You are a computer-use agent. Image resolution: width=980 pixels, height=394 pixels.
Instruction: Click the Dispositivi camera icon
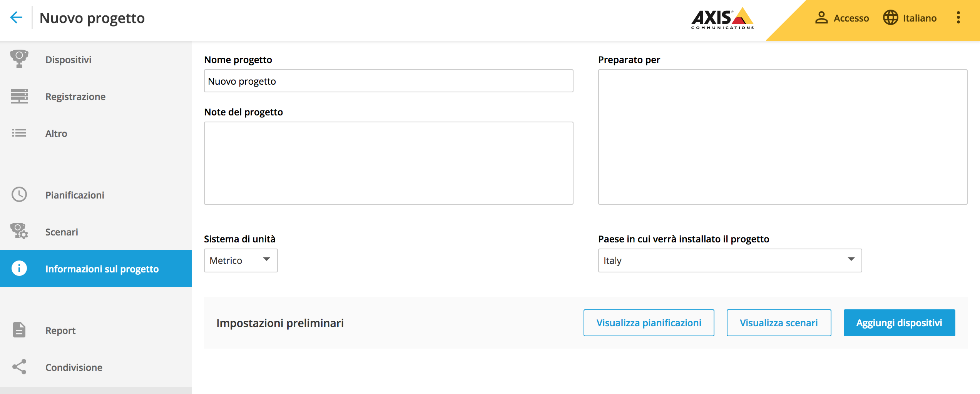point(19,59)
